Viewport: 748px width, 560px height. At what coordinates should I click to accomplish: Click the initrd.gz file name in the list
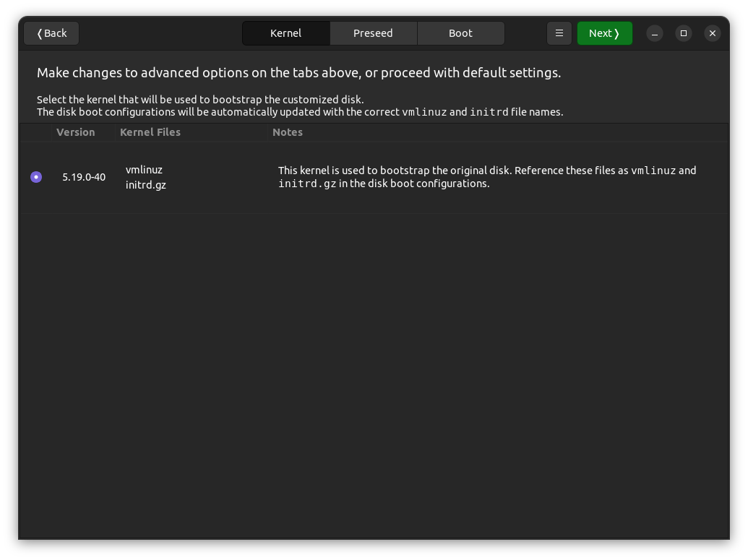point(145,185)
